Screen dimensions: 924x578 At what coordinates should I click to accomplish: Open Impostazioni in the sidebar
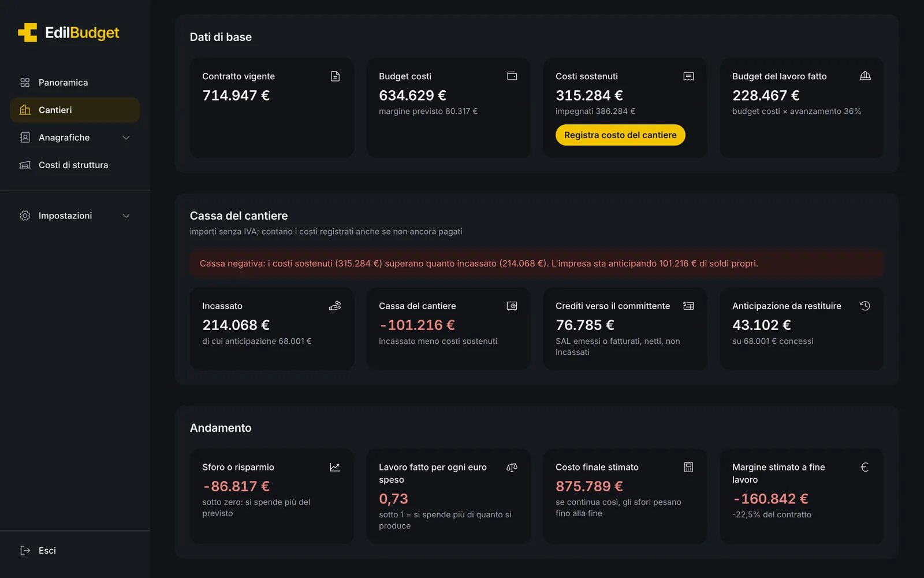coord(75,216)
